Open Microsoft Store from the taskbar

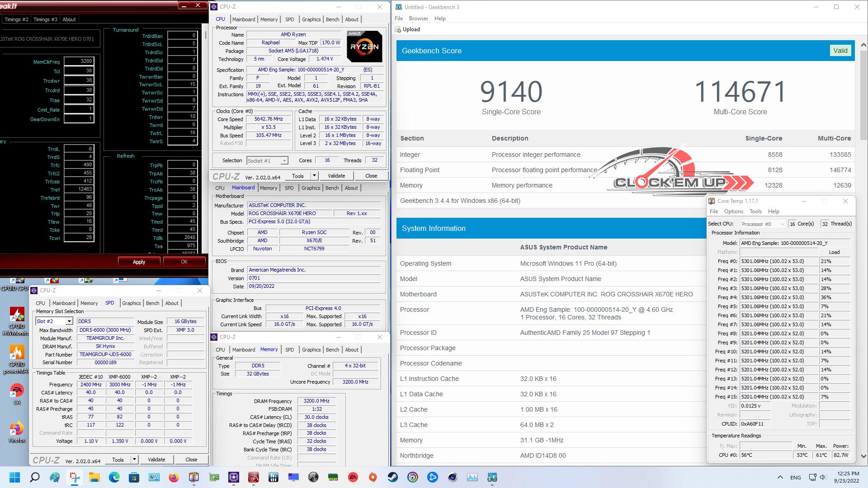pyautogui.click(x=134, y=477)
